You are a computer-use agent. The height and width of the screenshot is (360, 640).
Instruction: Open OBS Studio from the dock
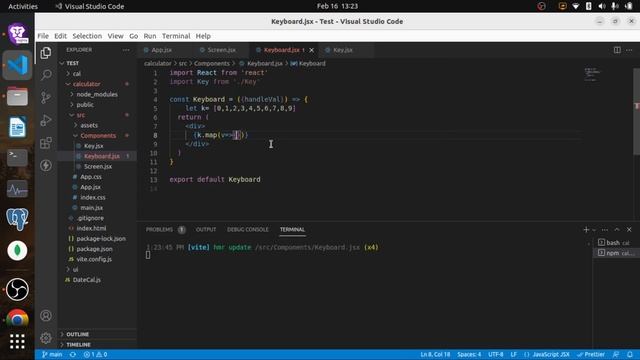pyautogui.click(x=17, y=289)
